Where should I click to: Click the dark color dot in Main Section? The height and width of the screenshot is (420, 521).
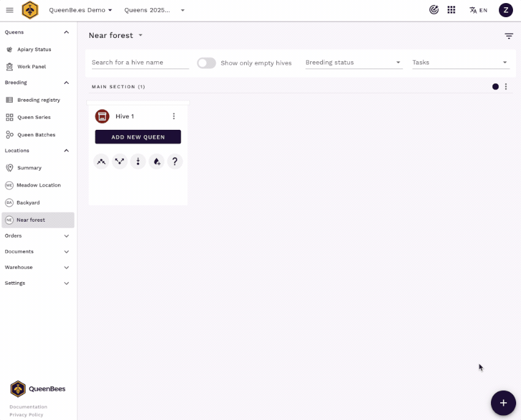pyautogui.click(x=495, y=87)
